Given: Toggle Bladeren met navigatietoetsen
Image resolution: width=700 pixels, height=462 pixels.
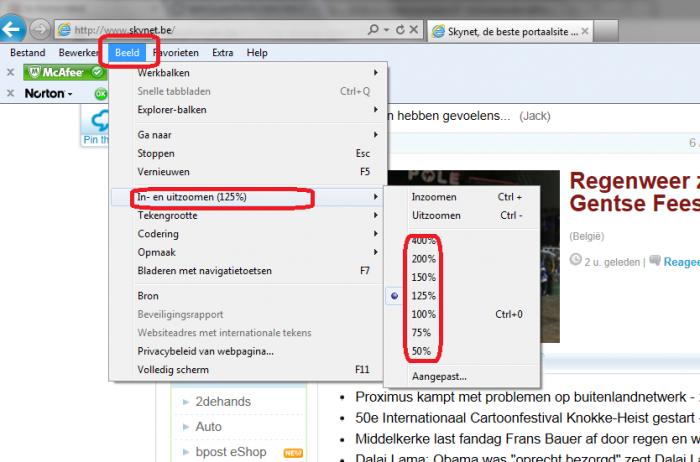Looking at the screenshot, I should [x=246, y=271].
